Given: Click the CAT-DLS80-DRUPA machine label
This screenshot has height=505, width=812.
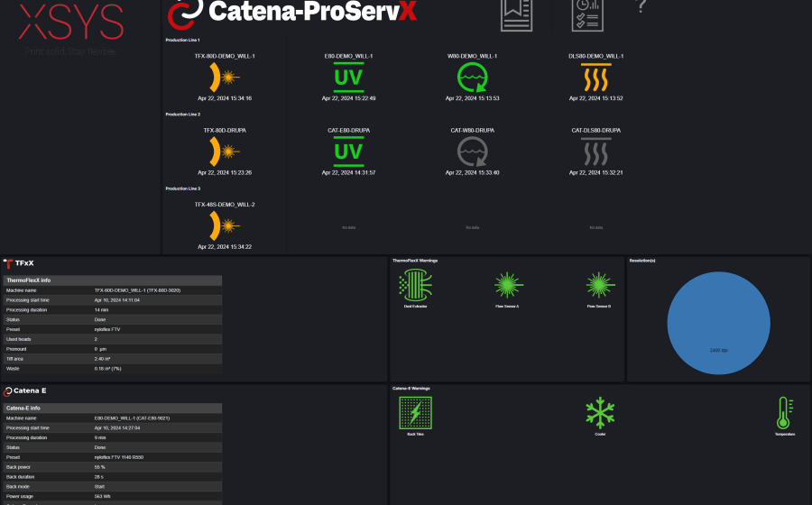Looking at the screenshot, I should coord(596,131).
